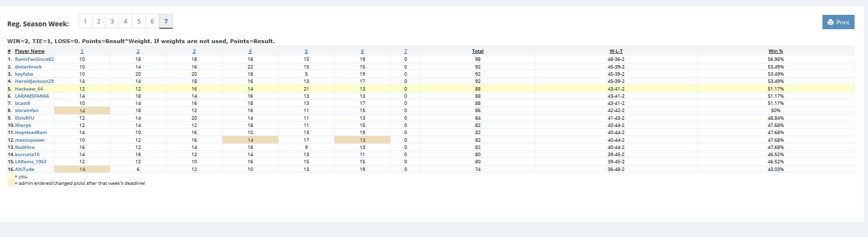Go to week 5 tab
Viewport: 868px width, 237px height.
tap(139, 21)
